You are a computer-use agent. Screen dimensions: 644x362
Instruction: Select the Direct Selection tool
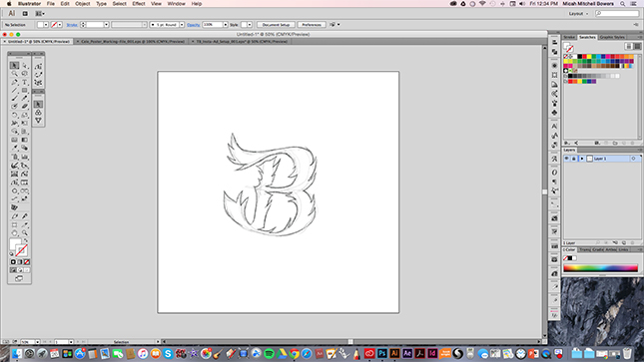point(25,66)
